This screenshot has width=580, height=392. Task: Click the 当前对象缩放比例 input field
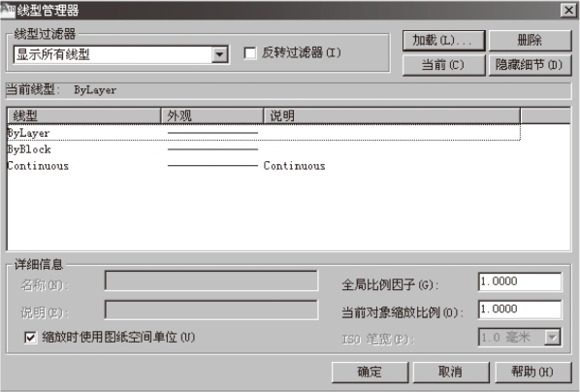coord(520,310)
